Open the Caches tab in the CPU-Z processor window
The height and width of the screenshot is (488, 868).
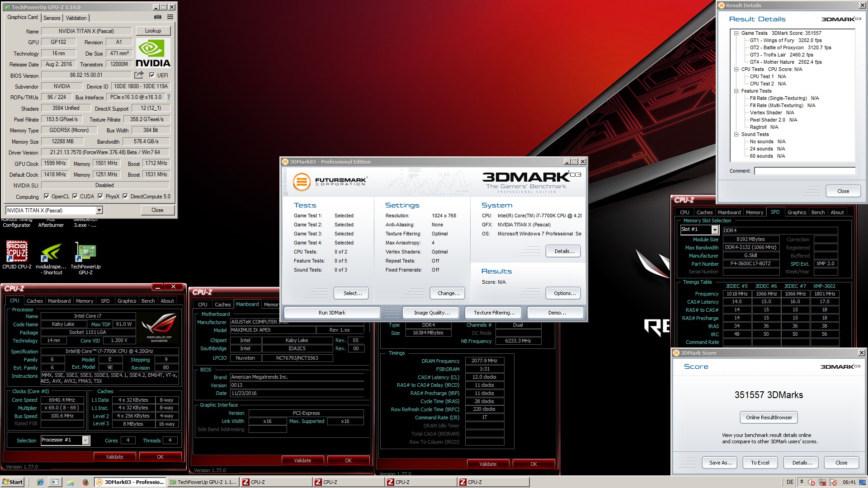[x=34, y=301]
